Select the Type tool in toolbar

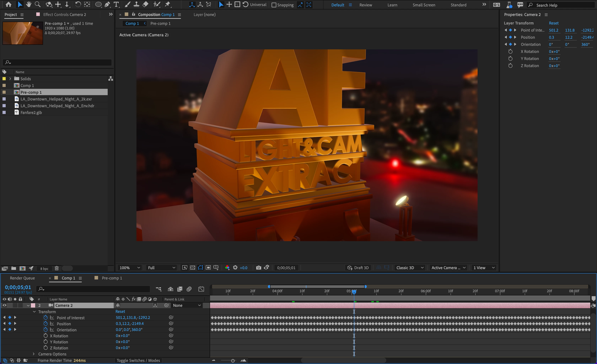tap(116, 4)
